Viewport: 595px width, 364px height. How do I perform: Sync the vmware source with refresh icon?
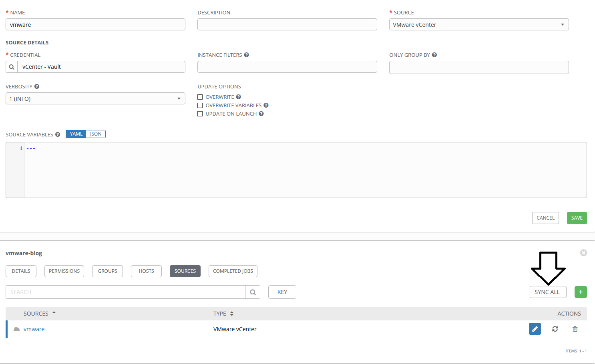pos(555,329)
